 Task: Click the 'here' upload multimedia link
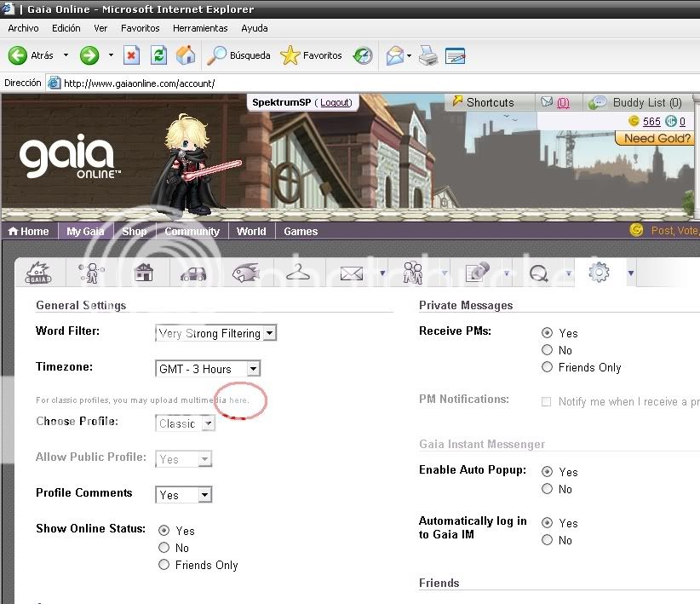pyautogui.click(x=238, y=400)
